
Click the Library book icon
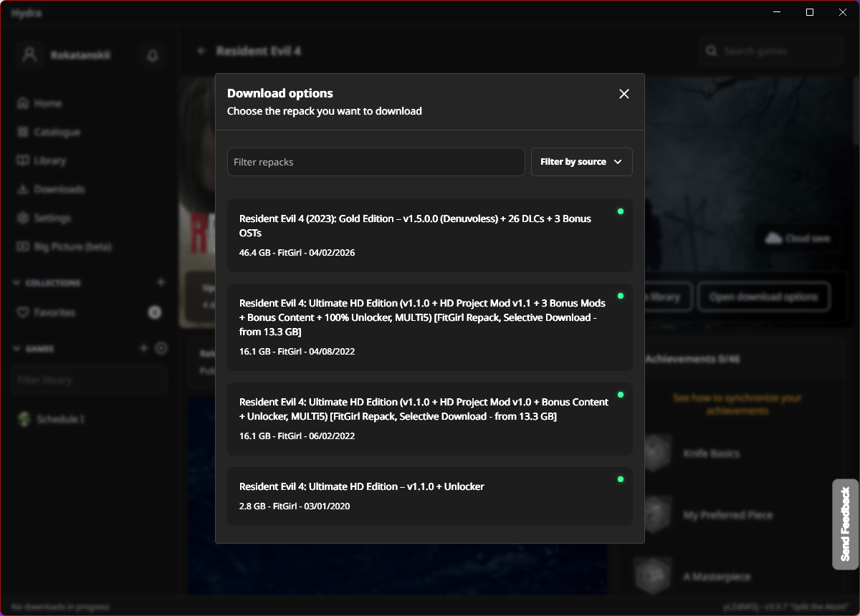[x=23, y=160]
